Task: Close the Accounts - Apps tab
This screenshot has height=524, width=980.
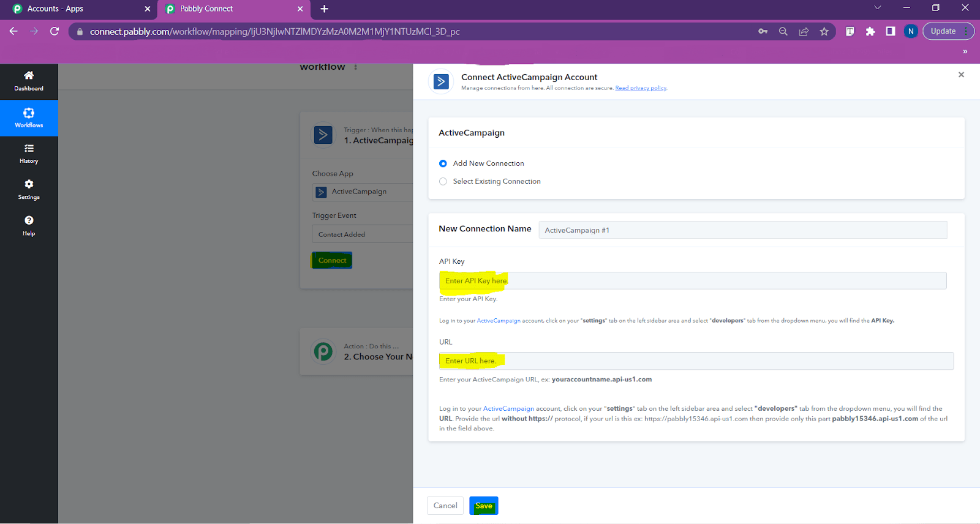Action: pyautogui.click(x=148, y=9)
